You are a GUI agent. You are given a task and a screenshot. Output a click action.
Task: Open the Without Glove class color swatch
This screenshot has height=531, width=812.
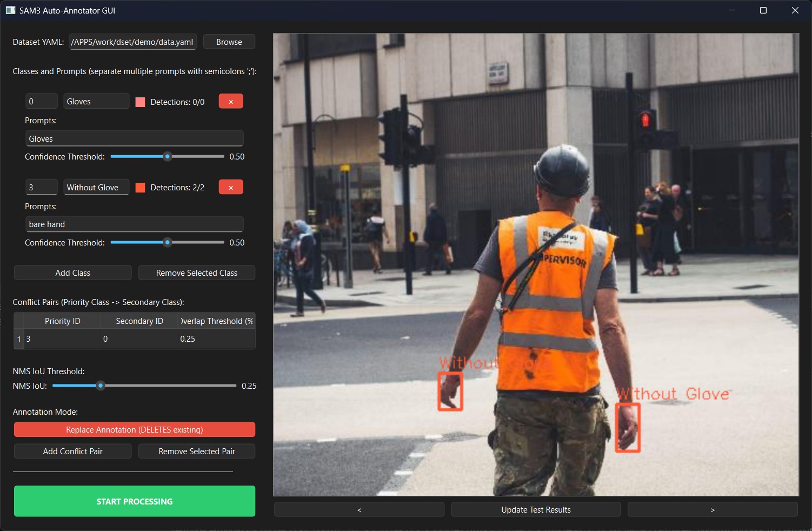(x=140, y=188)
